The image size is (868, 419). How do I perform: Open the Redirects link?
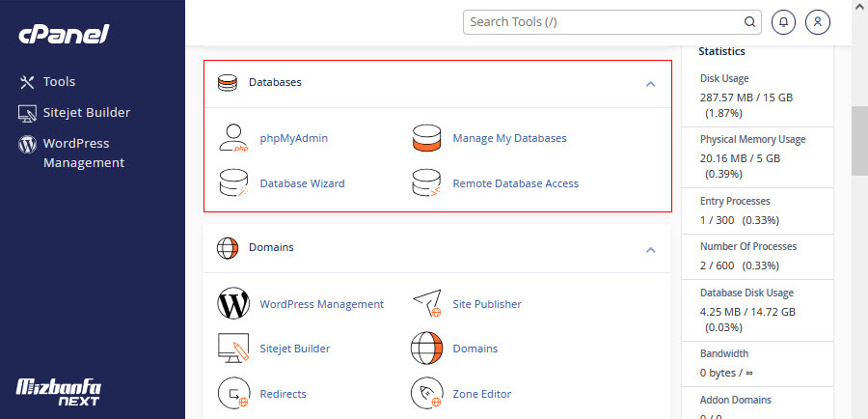click(x=283, y=394)
